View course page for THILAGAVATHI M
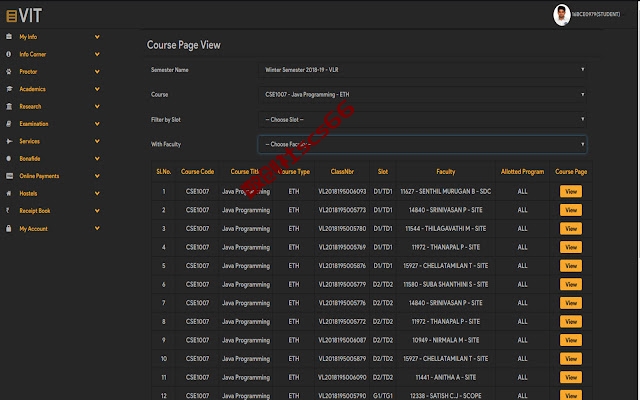 coord(571,229)
